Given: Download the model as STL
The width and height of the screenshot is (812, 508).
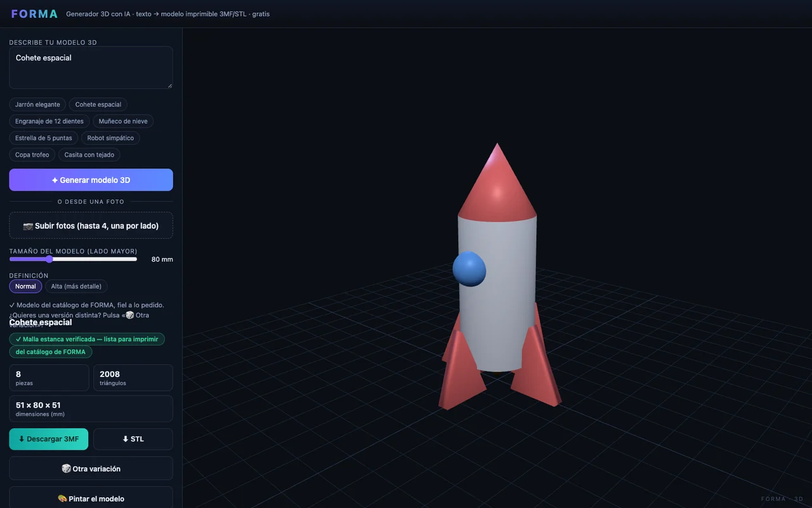Looking at the screenshot, I should 133,439.
